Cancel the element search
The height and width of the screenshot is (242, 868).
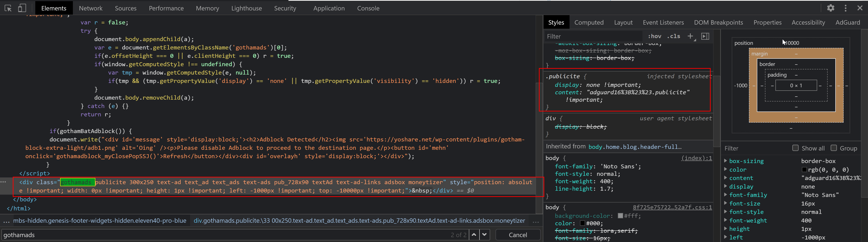[x=518, y=235]
